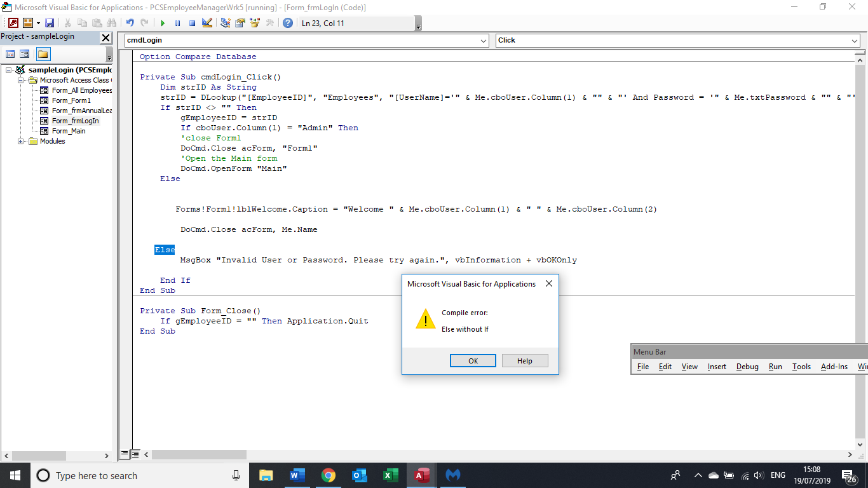Expand the Modules folder node
Screen dimensions: 868x488
point(21,141)
